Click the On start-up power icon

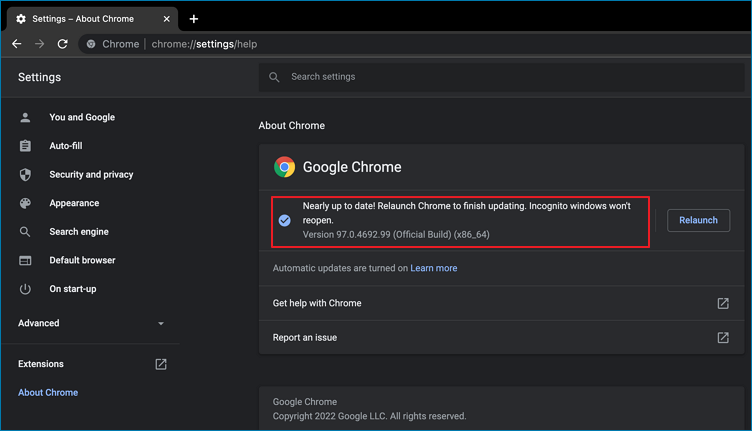coord(26,289)
